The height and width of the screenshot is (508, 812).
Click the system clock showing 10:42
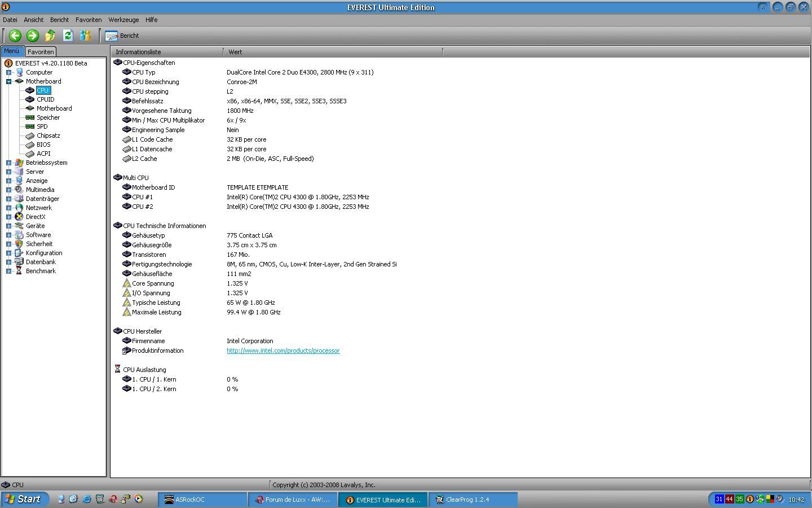[796, 500]
